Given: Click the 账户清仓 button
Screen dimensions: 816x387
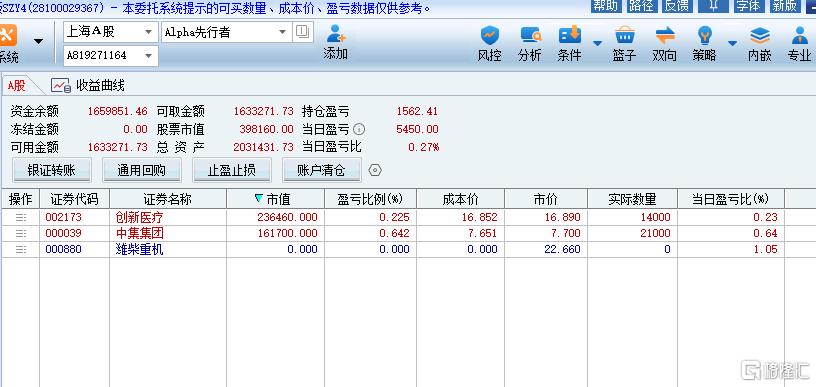Looking at the screenshot, I should (322, 170).
